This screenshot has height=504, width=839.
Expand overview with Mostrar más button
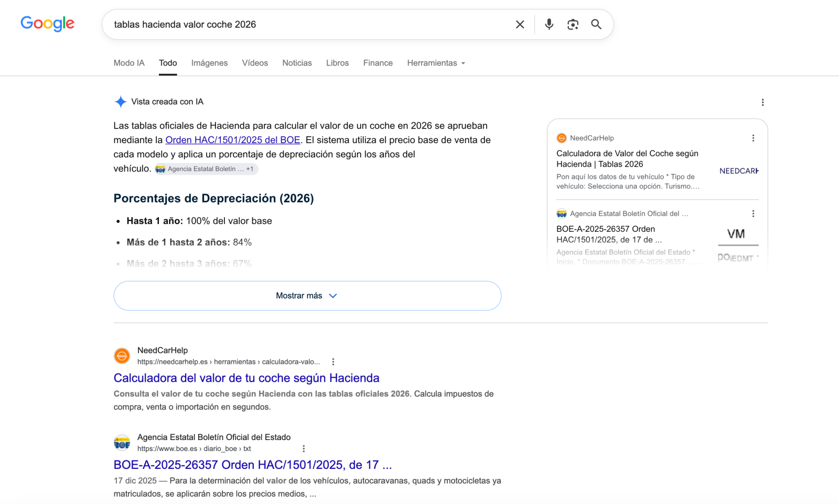tap(307, 296)
